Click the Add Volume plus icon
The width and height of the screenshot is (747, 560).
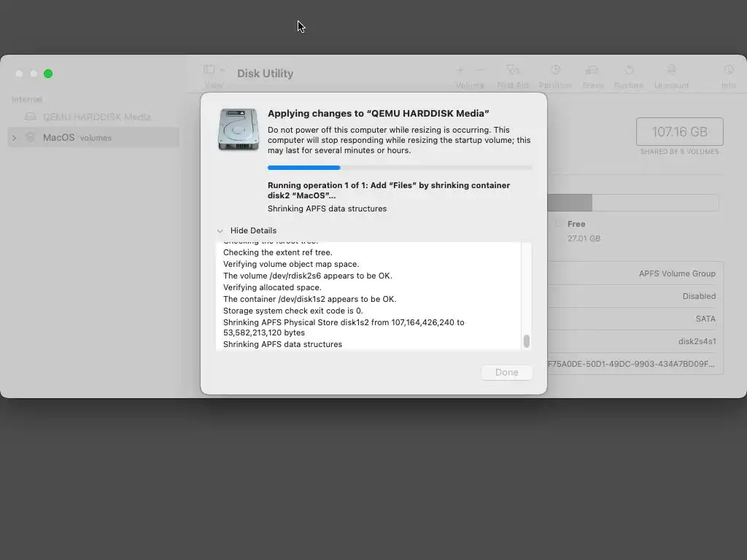point(460,70)
